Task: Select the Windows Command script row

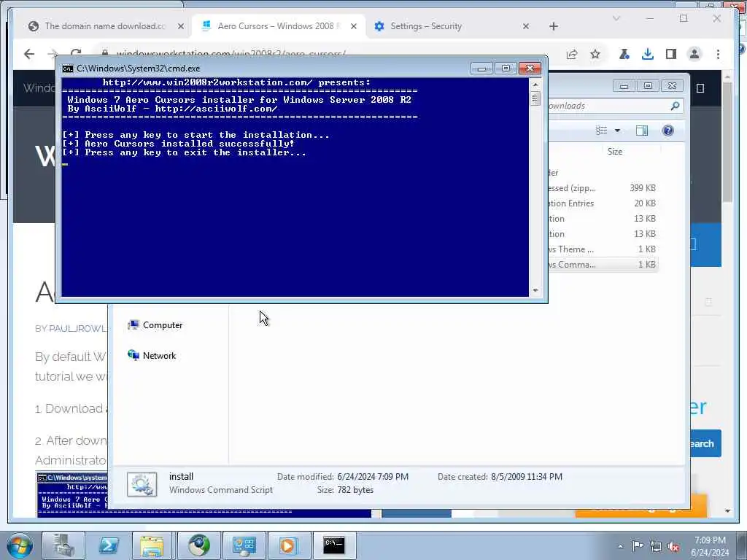Action: tap(603, 264)
